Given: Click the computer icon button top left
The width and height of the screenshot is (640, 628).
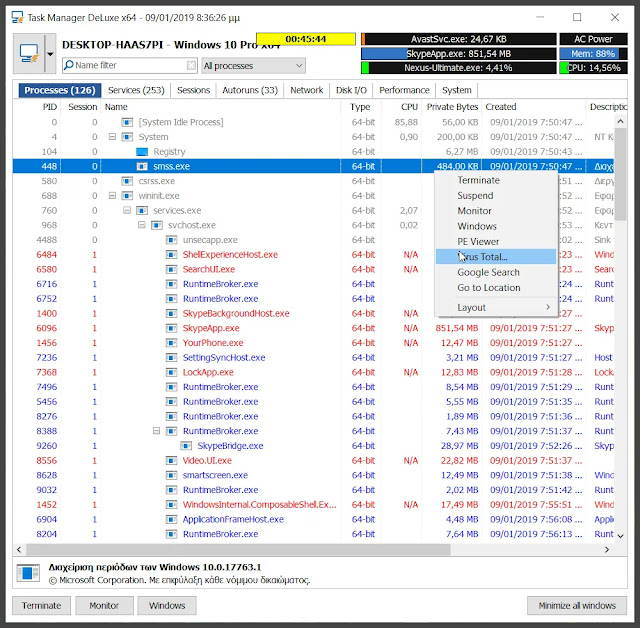Looking at the screenshot, I should tap(29, 53).
